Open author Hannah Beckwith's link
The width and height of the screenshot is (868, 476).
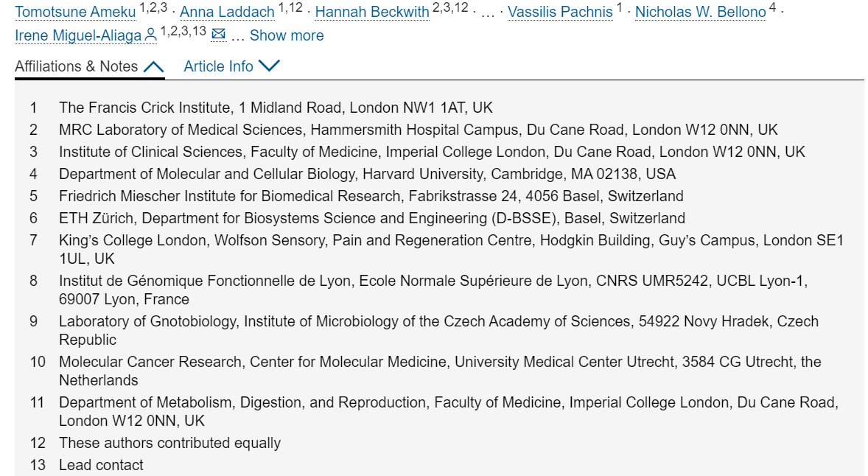372,12
